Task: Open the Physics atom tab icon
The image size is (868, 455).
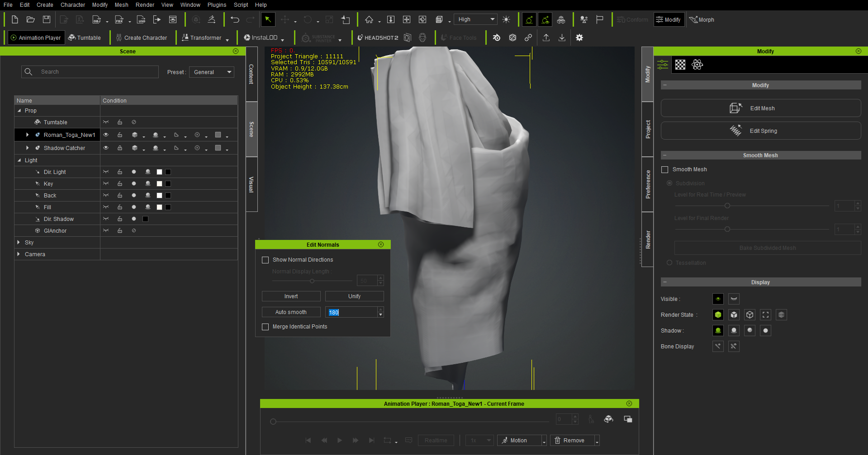Action: tap(697, 65)
